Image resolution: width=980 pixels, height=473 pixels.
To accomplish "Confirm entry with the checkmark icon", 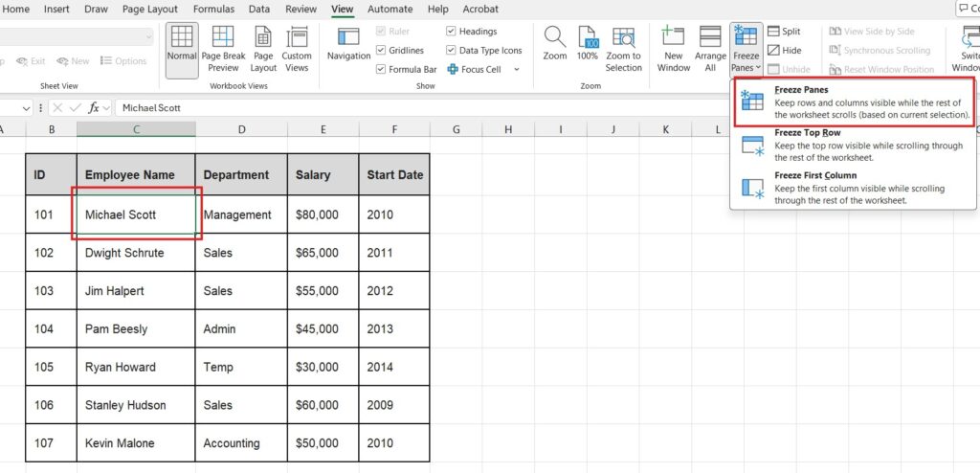I will pyautogui.click(x=76, y=108).
